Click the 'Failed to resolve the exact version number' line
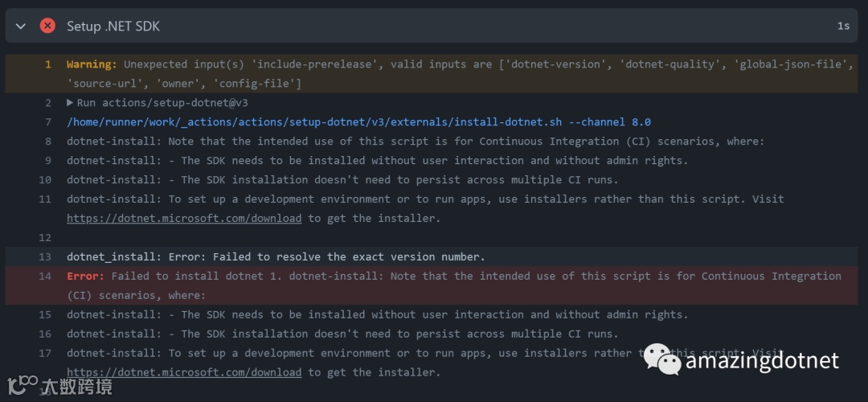868x402 pixels. 276,257
